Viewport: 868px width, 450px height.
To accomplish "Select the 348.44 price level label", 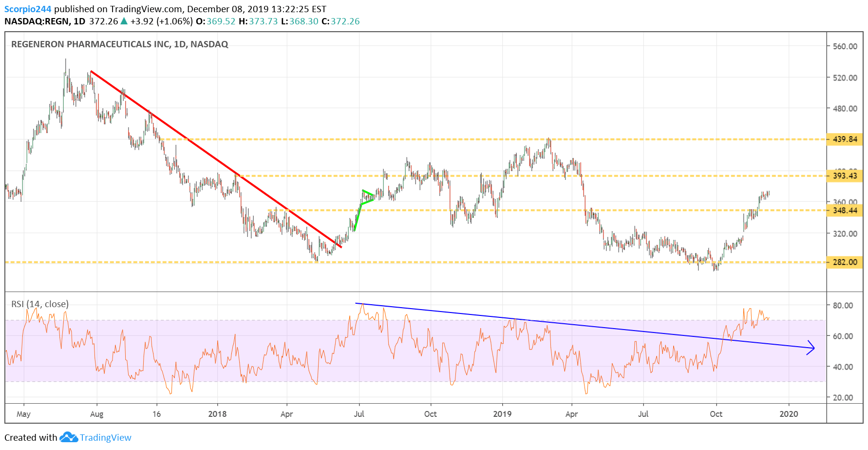I will [x=845, y=211].
